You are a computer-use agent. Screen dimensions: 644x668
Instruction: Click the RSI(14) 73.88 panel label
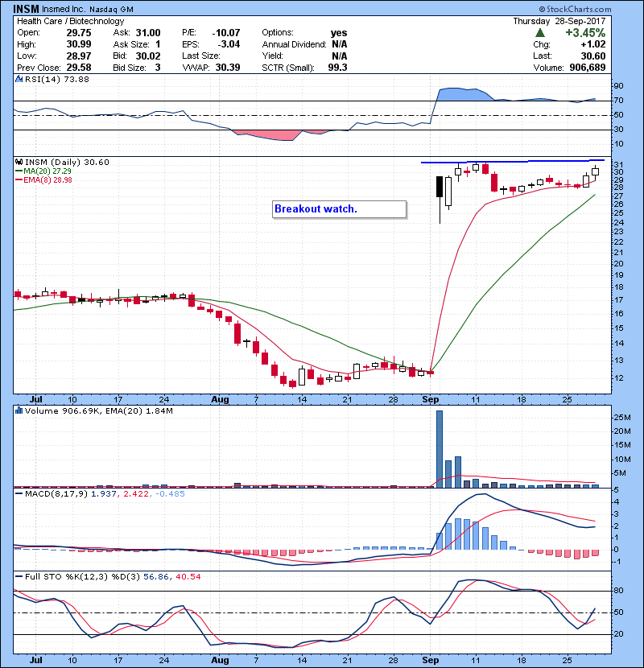pos(56,79)
